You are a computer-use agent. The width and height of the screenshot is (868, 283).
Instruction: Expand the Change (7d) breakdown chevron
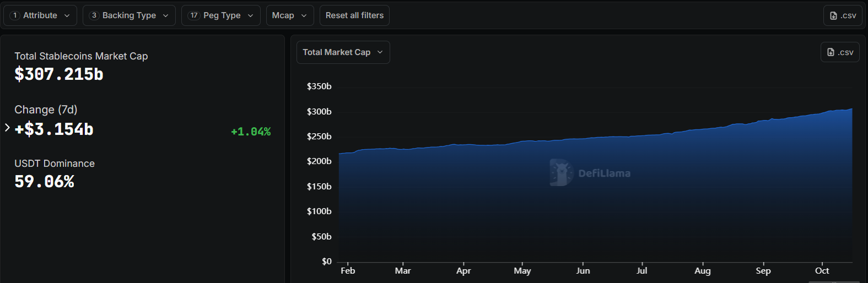[7, 128]
